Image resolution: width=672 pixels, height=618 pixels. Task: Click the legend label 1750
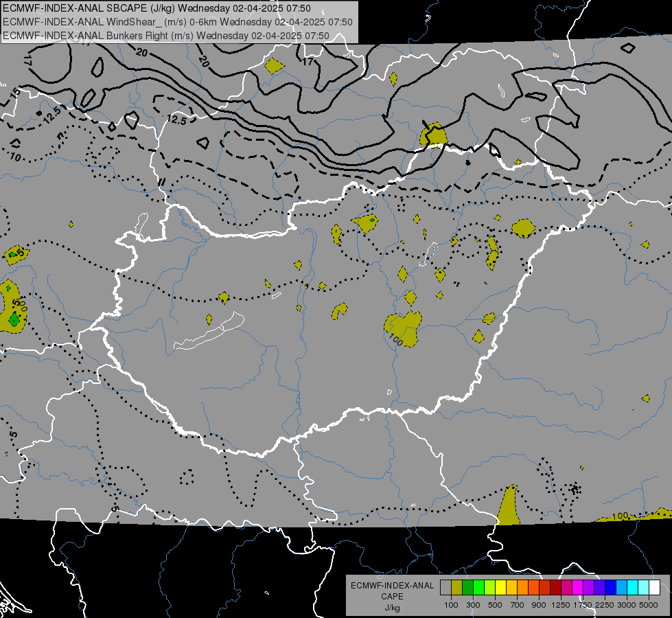click(583, 605)
